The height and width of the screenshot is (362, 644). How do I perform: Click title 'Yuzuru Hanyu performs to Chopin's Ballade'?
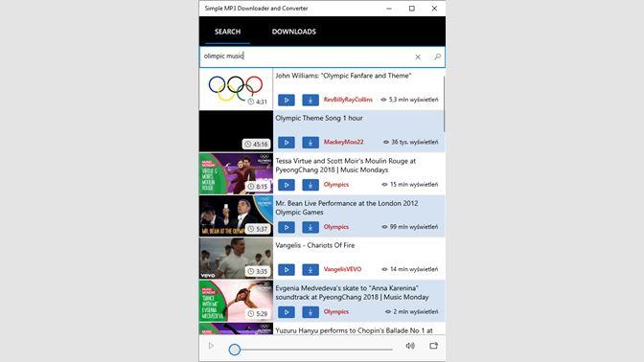pos(354,330)
